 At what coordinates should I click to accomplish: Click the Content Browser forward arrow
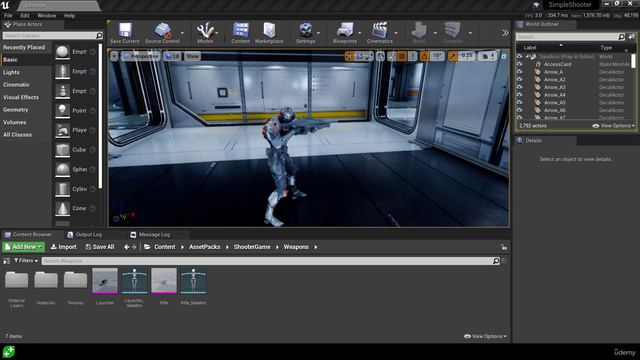(x=133, y=247)
